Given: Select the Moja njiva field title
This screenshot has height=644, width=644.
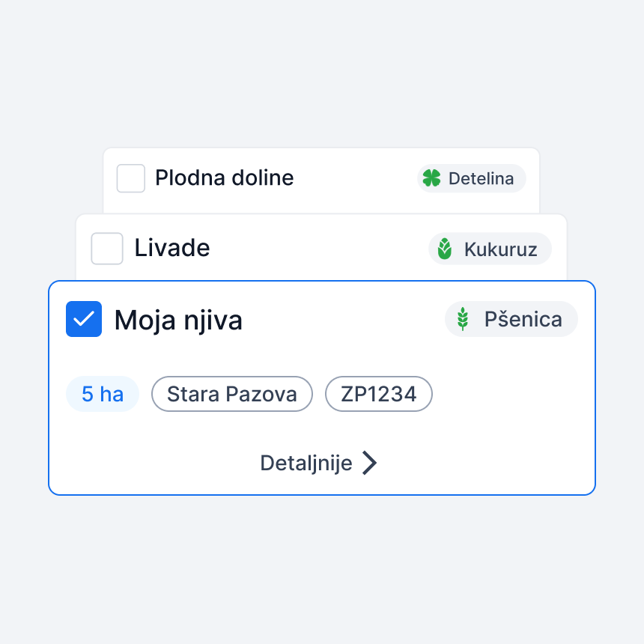Looking at the screenshot, I should point(178,320).
